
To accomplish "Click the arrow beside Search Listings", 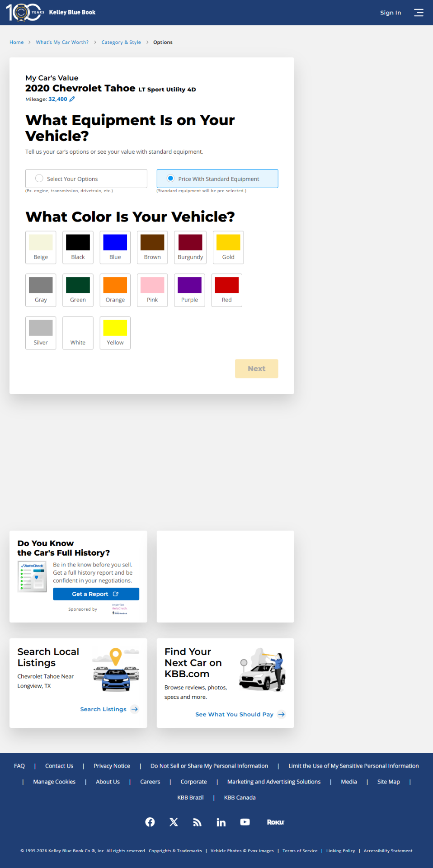I will pos(135,709).
